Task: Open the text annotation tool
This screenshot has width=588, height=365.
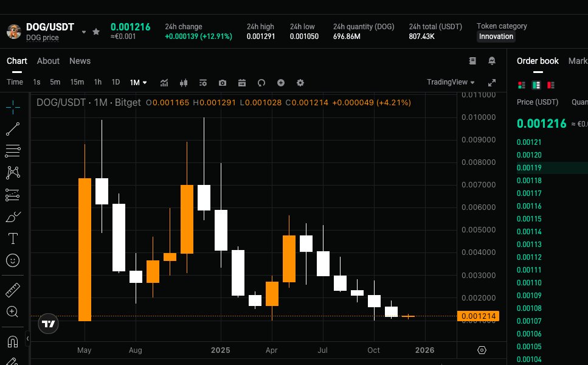Action: click(x=12, y=238)
